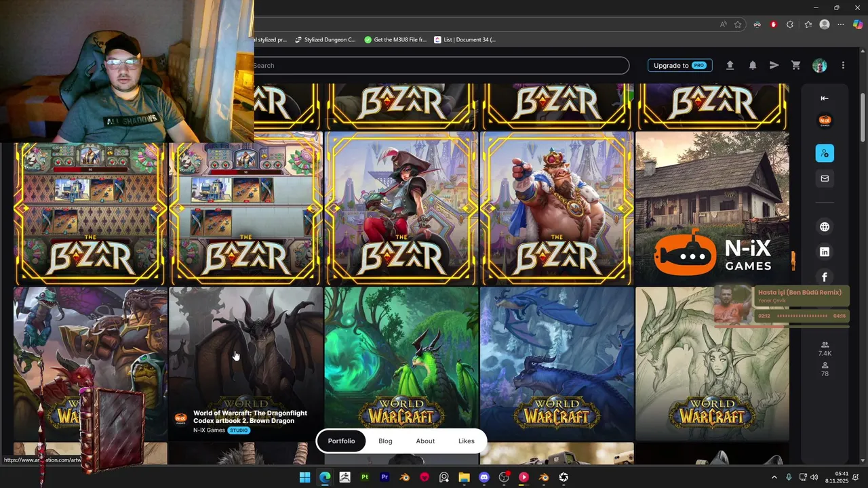Screen dimensions: 868x488
Task: Open the artist website globe icon
Action: click(825, 227)
